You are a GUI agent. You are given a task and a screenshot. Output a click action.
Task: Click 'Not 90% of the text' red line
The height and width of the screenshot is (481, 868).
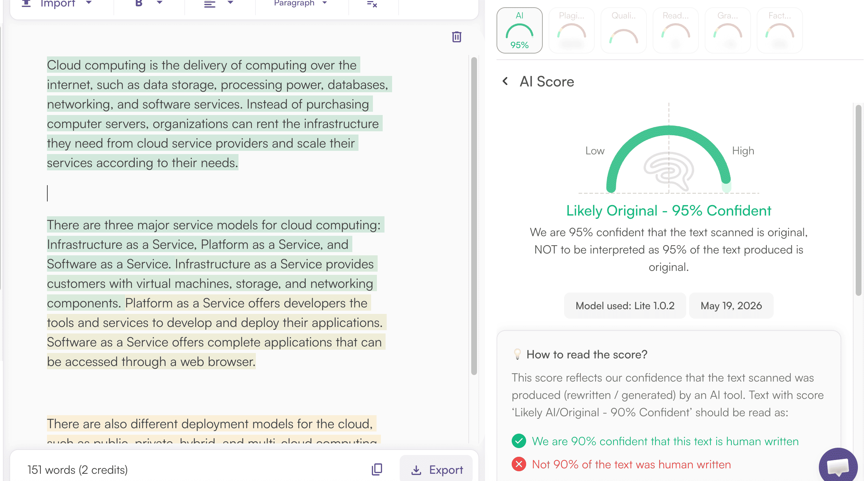[631, 464]
